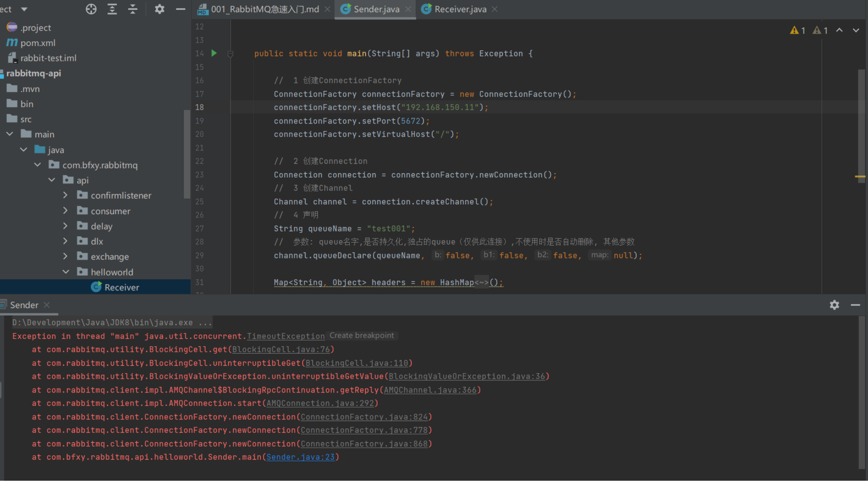Close the Receiver.java tab
Image resolution: width=868 pixels, height=482 pixels.
click(x=495, y=9)
